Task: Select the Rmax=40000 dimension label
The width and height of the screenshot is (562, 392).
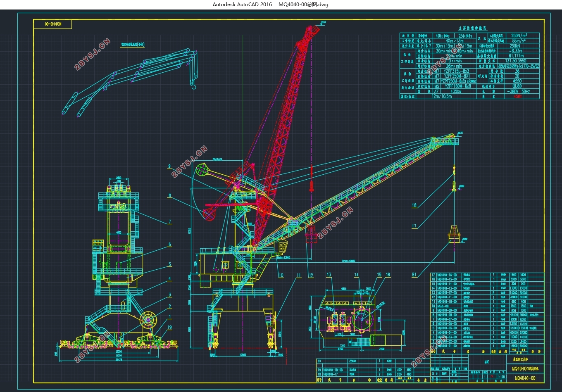Action: tap(349, 261)
